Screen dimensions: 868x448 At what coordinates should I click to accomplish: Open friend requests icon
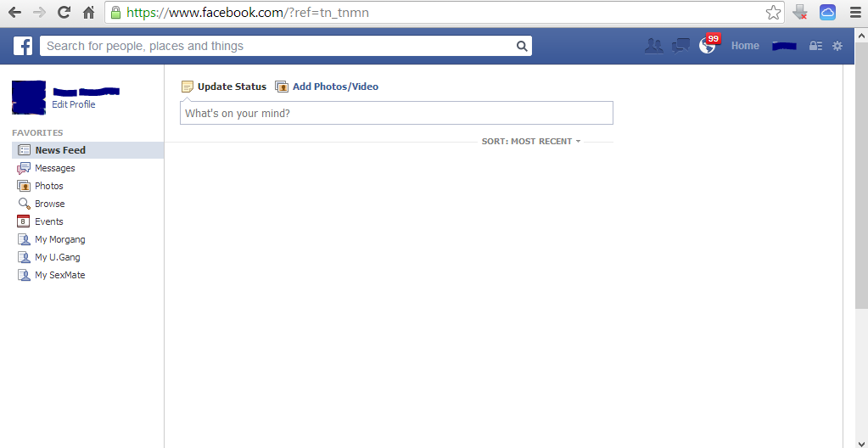tap(654, 46)
